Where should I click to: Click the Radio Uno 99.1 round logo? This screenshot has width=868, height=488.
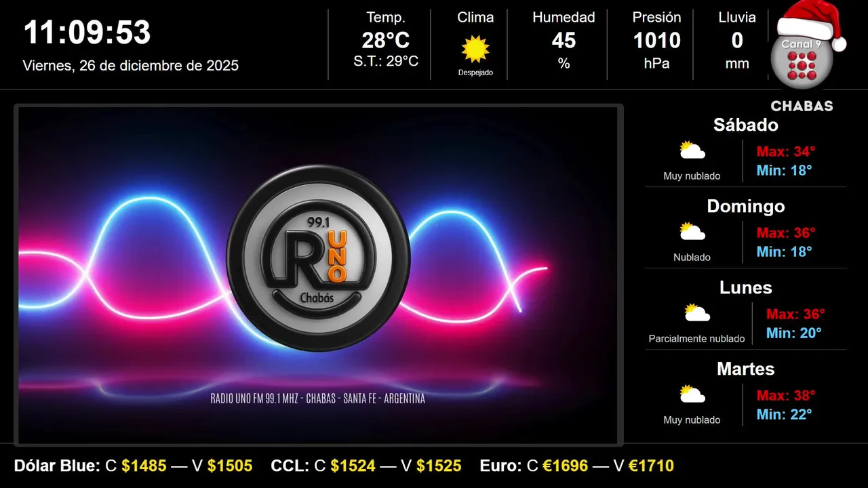(x=318, y=258)
